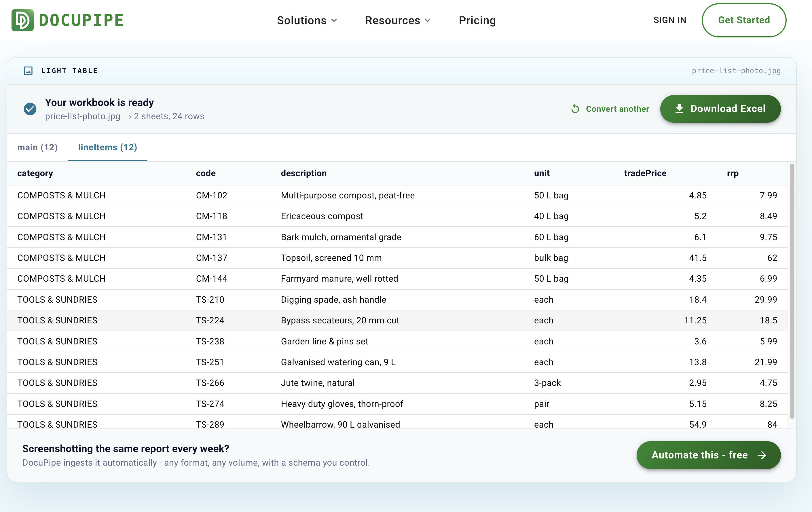812x512 pixels.
Task: Click the CM-131 code cell
Action: (x=211, y=237)
